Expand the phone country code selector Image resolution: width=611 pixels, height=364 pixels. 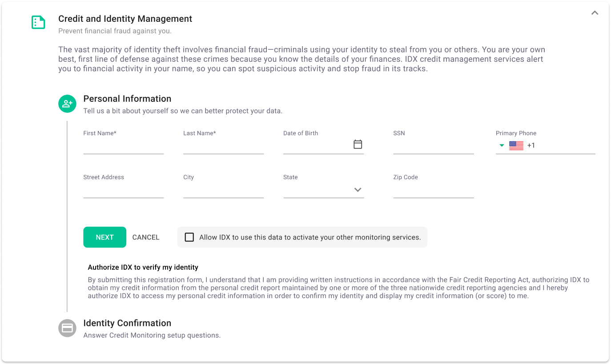502,145
